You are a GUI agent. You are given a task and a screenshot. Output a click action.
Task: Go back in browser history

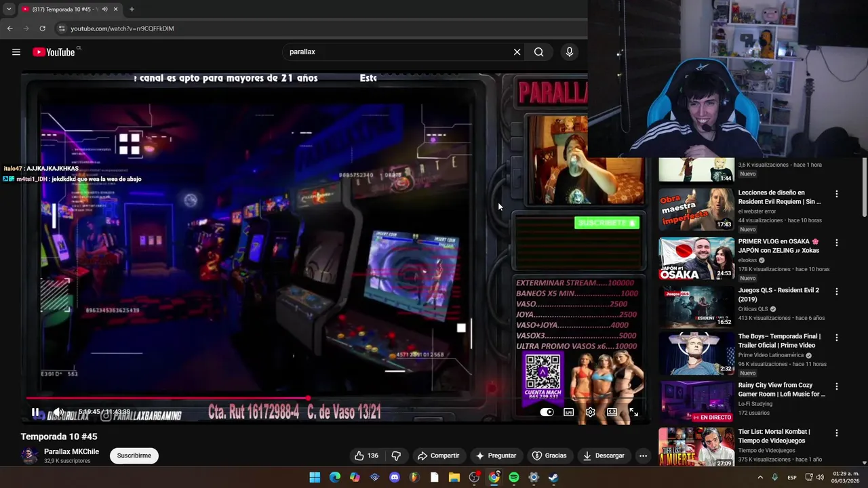pos(9,28)
